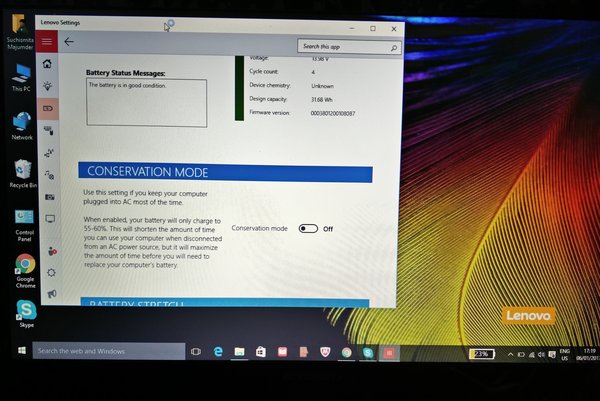Click the Search the web and Windows box

pos(108,351)
